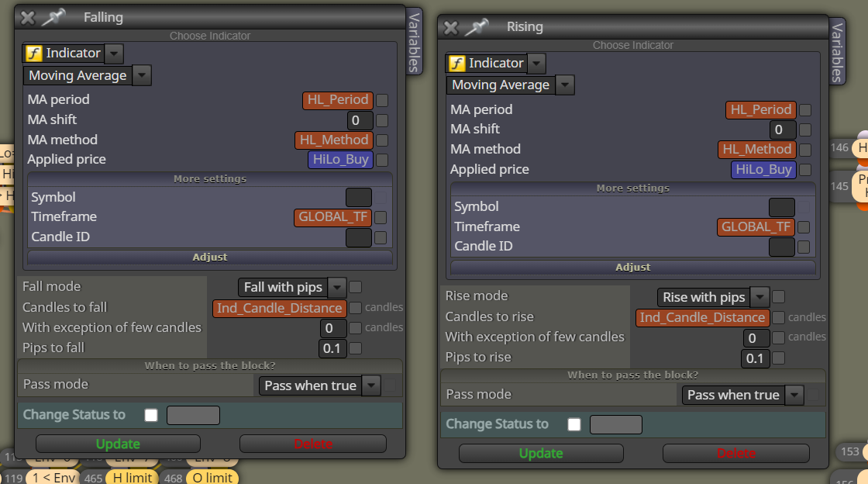This screenshot has width=868, height=484.
Task: Toggle Timeframe checkbox in Falling panel
Action: point(381,218)
